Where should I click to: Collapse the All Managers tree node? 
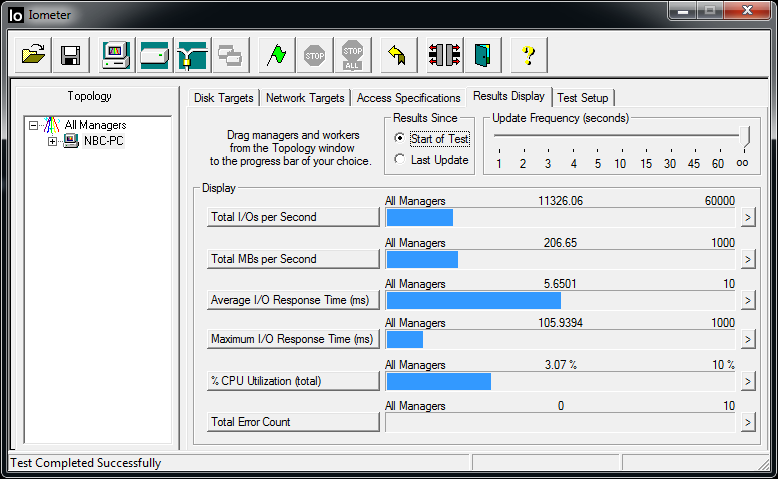point(34,126)
